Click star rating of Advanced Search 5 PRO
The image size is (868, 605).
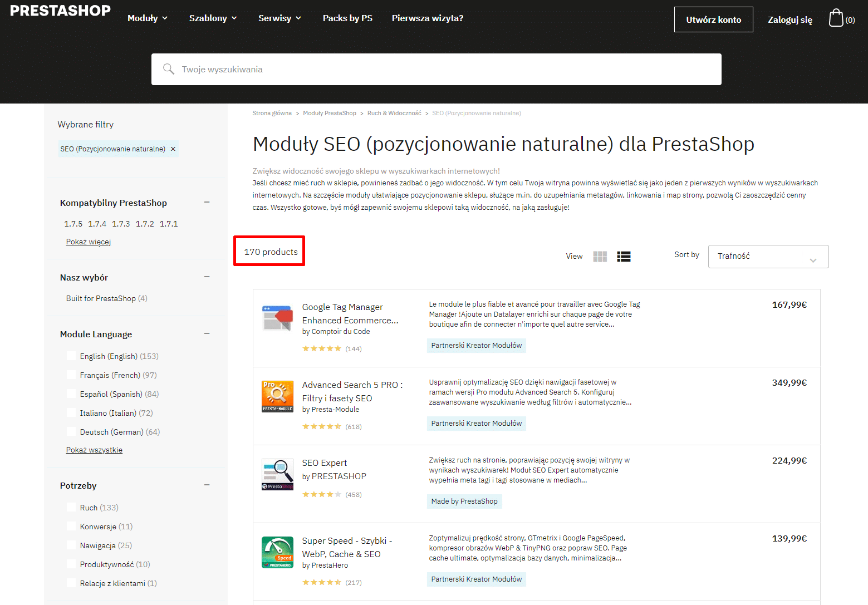(x=322, y=427)
